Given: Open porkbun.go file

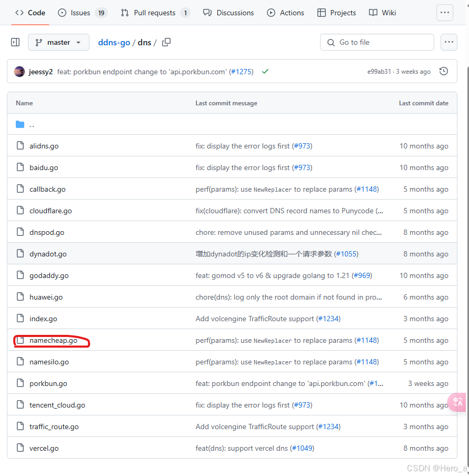Looking at the screenshot, I should tap(48, 383).
